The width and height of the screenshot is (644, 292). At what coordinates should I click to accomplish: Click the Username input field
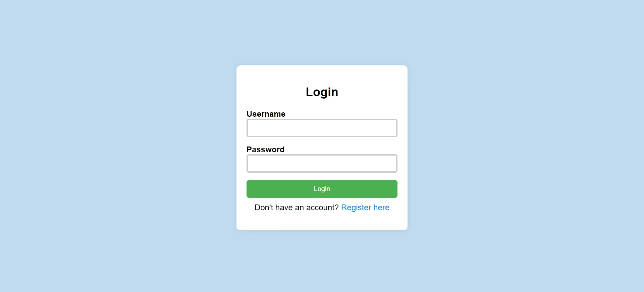tap(322, 128)
